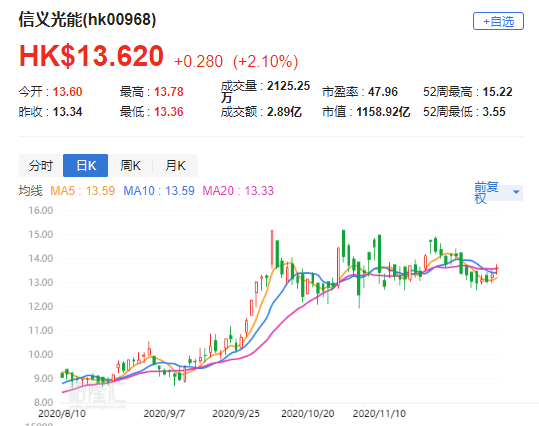
Task: Click the 9.00 y-axis label
Action: 43,378
